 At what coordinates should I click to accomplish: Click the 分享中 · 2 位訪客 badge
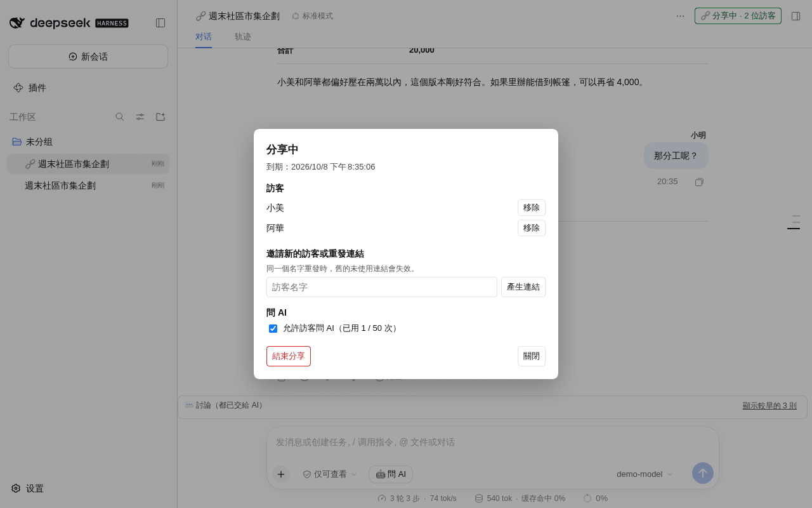pyautogui.click(x=738, y=16)
